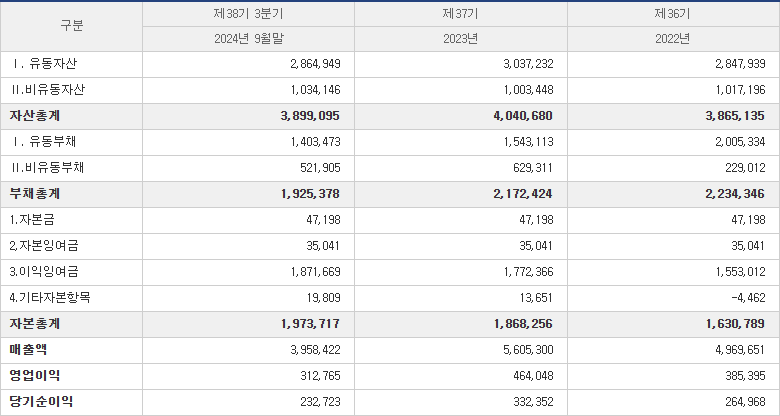The image size is (780, 416).
Task: Click the 이익잉여금 value 1,772,366
Action: 528,272
